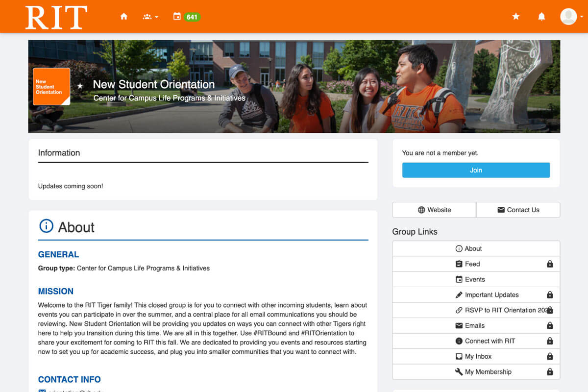Click the GENERAL section heading

58,254
